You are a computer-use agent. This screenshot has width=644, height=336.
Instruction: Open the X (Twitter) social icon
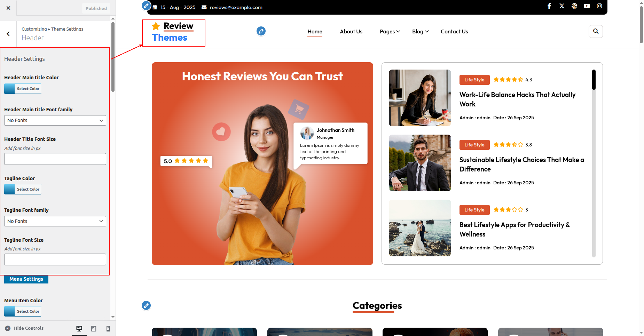coord(562,6)
